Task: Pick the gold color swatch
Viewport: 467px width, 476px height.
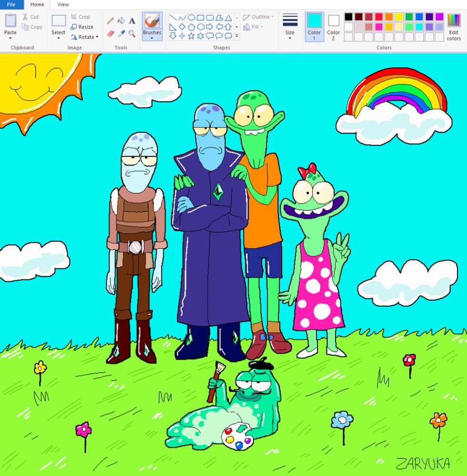Action: click(388, 27)
